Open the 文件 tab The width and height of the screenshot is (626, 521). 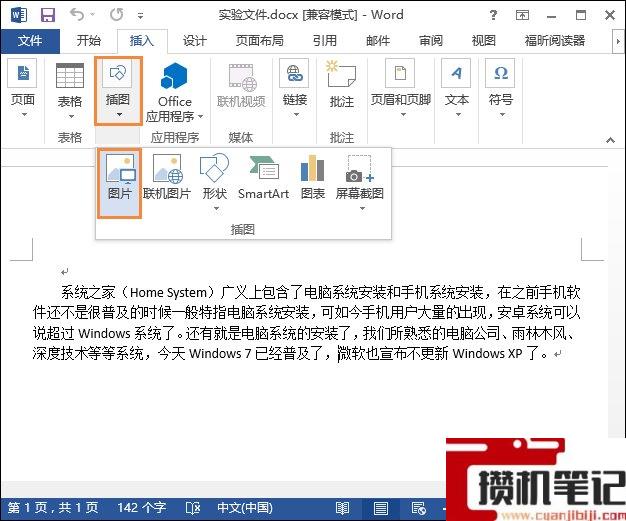pos(30,41)
